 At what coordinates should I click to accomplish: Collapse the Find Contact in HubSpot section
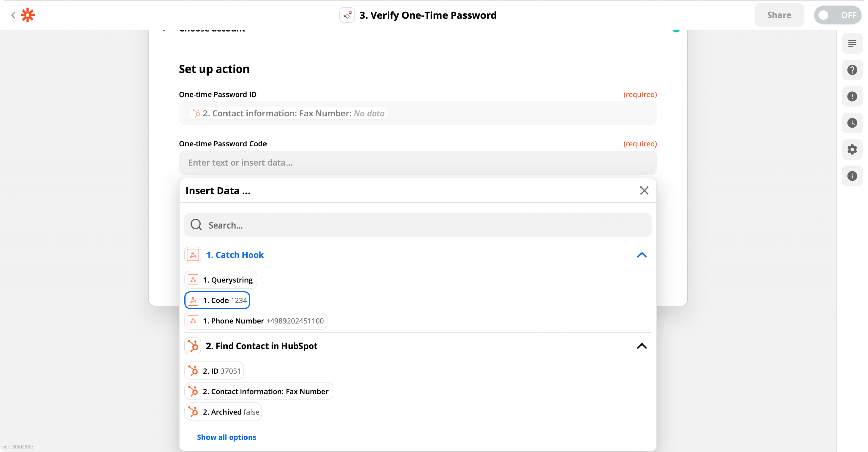pos(642,346)
